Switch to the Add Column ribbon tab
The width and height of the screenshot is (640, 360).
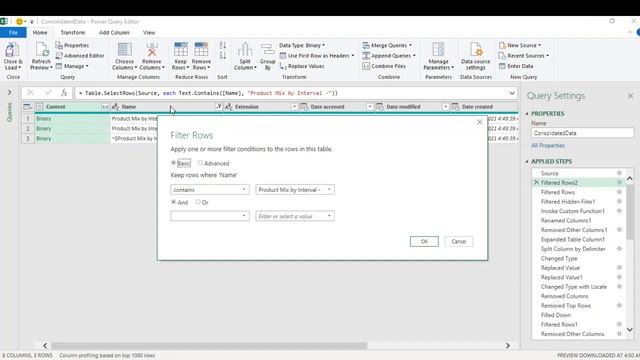114,33
